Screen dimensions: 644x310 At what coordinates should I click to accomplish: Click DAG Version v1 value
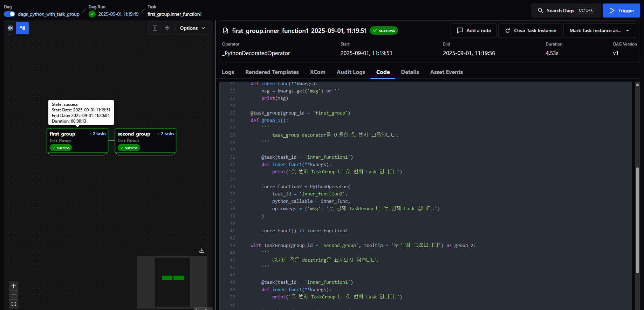(616, 53)
